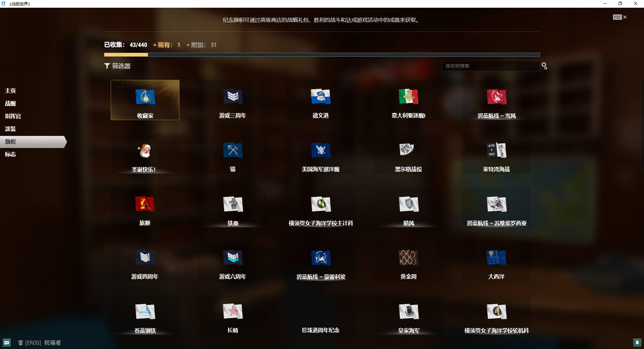
Task: Click the 按名称搜索 search field
Action: (490, 66)
